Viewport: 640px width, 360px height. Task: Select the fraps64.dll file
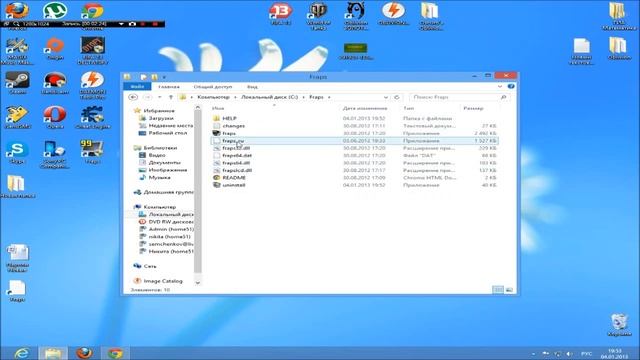236,163
